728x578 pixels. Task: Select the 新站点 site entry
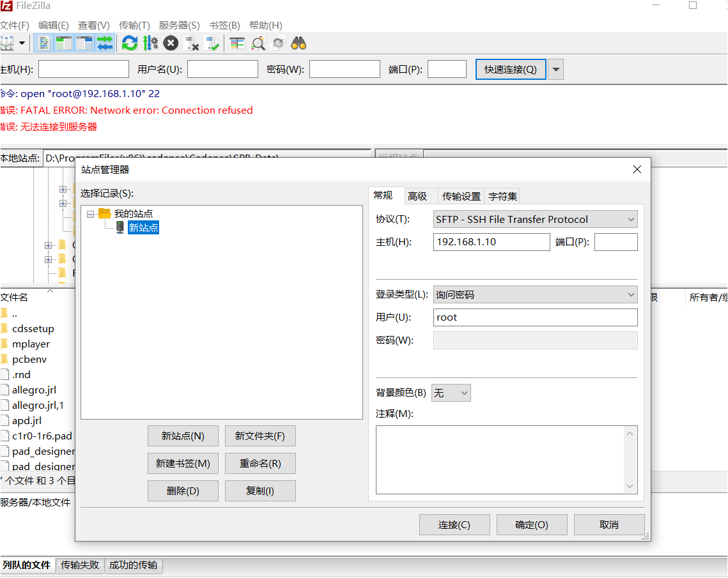(143, 227)
